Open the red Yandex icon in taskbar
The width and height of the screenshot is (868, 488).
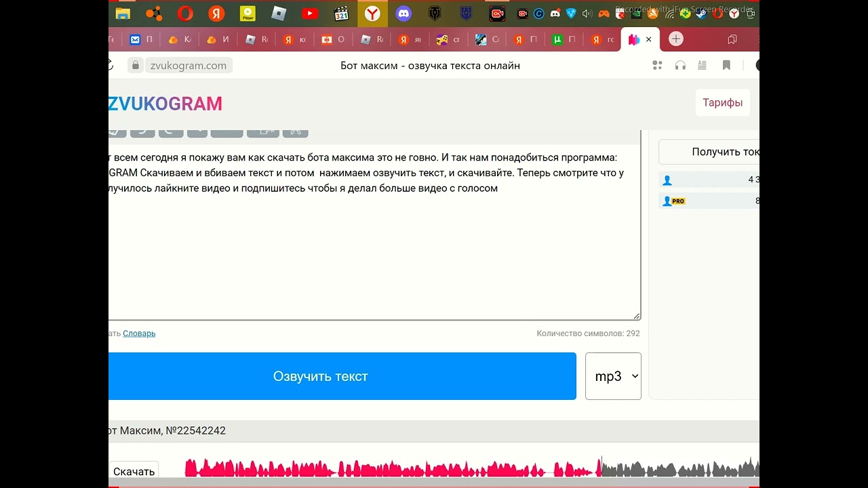coord(216,13)
